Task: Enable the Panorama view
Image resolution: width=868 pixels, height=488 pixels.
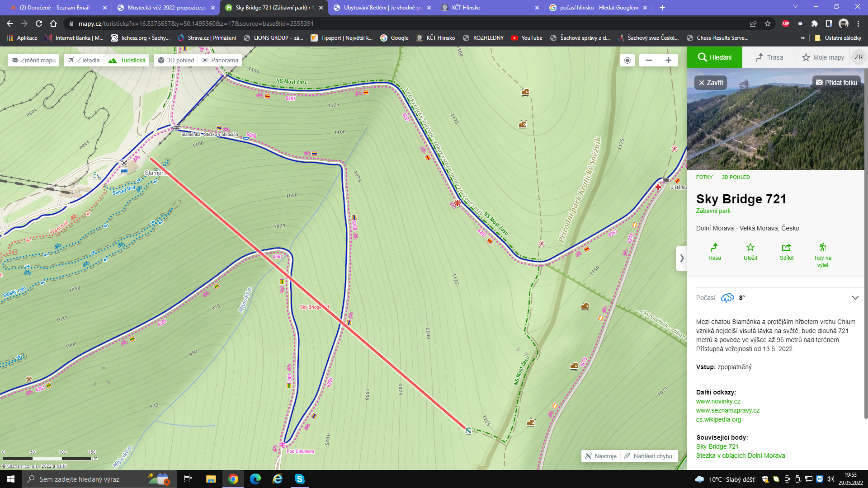Action: click(x=220, y=60)
